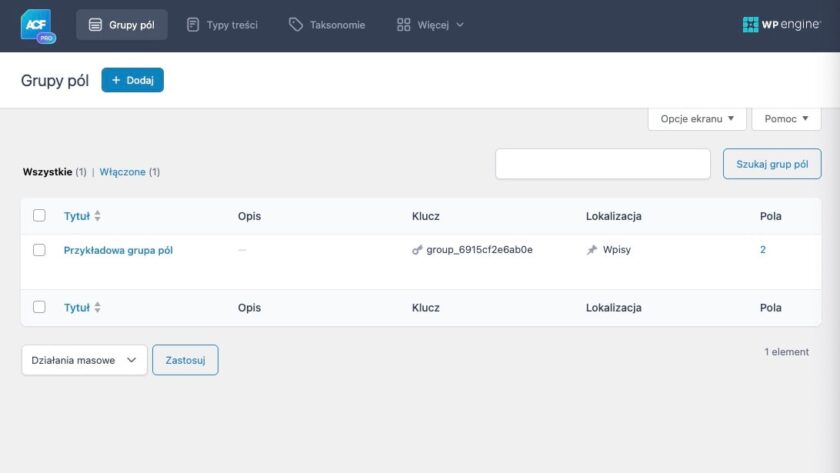Toggle the select-all checkbox in table footer
Viewport: 840px width, 473px height.
[x=39, y=307]
